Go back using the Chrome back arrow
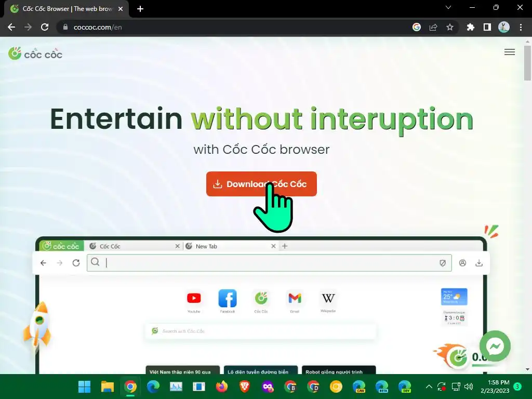This screenshot has height=399, width=532. pos(11,27)
